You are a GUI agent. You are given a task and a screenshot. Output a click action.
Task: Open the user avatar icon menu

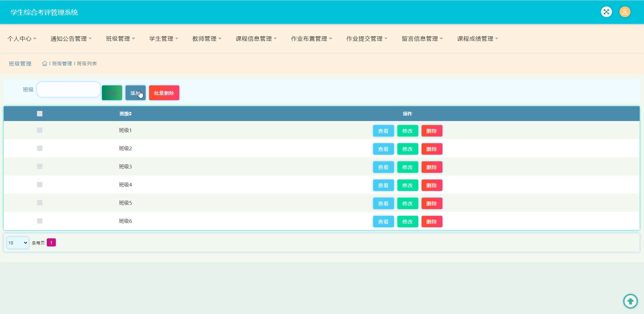(x=625, y=12)
